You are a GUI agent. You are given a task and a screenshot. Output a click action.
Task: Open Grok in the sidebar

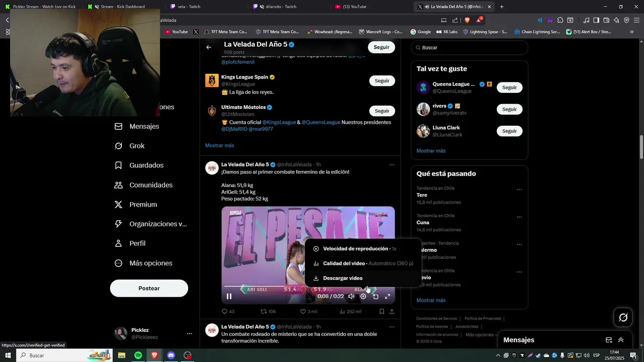[130, 146]
